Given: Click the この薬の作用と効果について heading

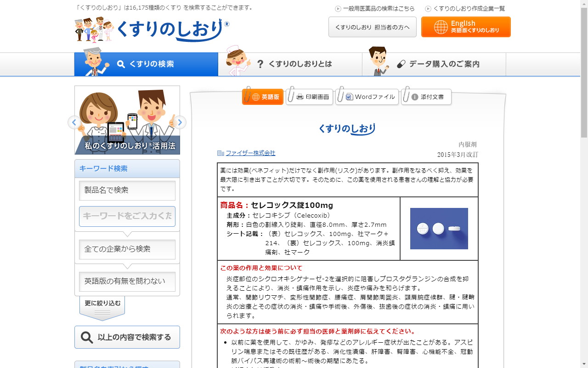Looking at the screenshot, I should (261, 268).
